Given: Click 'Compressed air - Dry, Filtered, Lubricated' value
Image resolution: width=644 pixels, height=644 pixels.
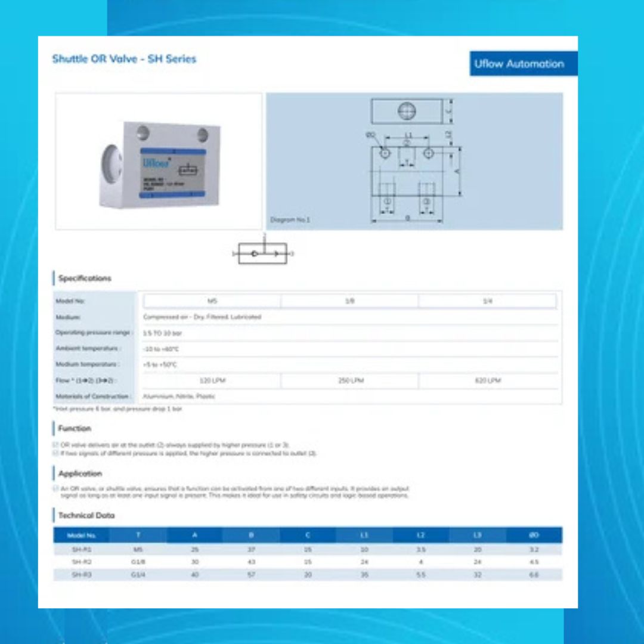Looking at the screenshot, I should pyautogui.click(x=202, y=317).
